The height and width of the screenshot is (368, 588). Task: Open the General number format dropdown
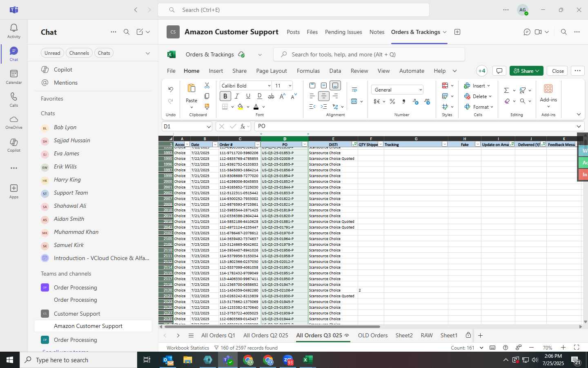click(420, 90)
